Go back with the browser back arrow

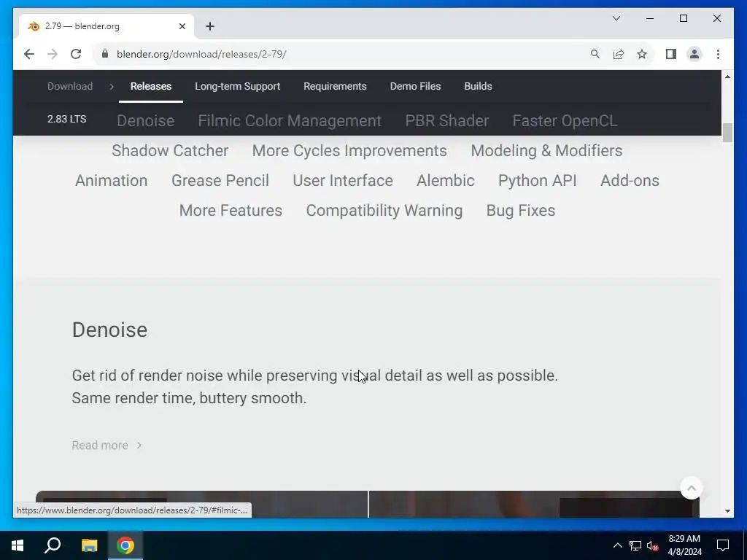tap(29, 54)
